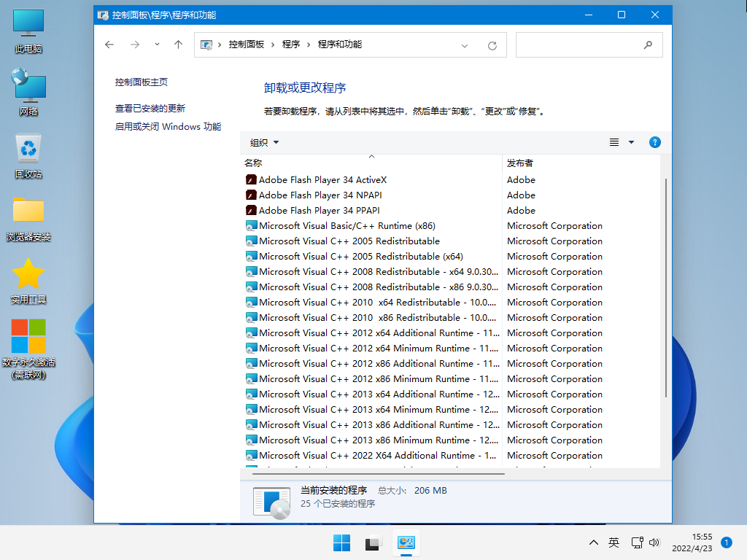Select Adobe Flash Player 34 ActiveX icon

251,180
